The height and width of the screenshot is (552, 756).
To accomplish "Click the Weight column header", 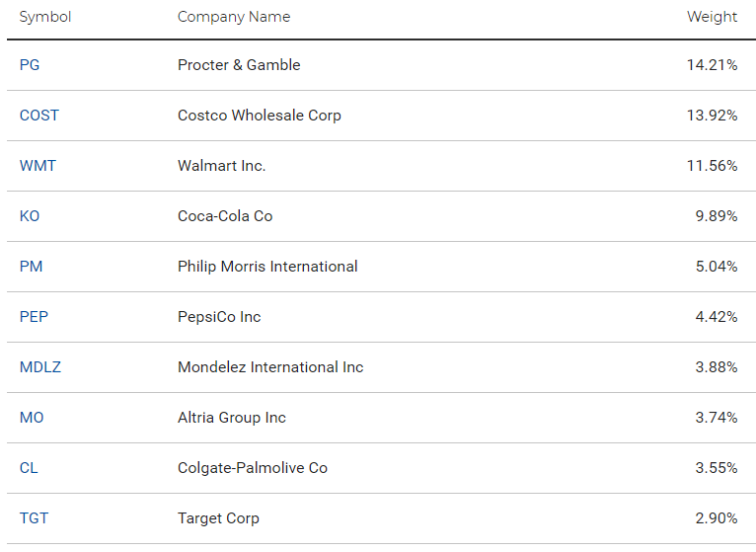I will pos(713,17).
